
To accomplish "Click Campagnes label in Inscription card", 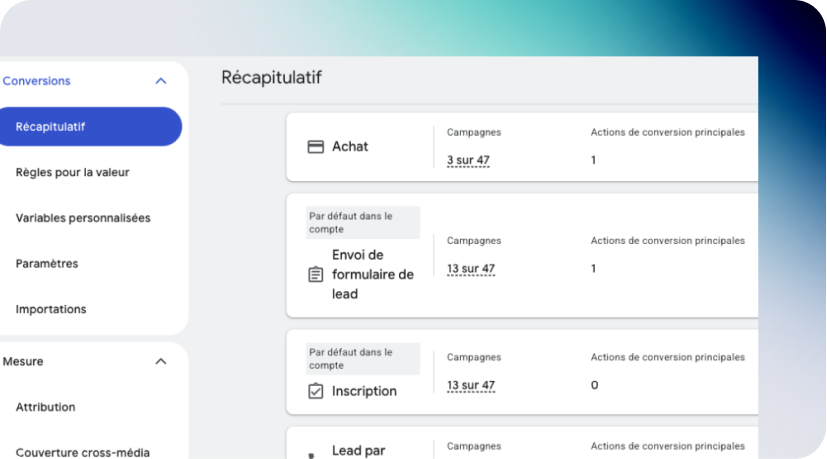I will click(x=474, y=357).
